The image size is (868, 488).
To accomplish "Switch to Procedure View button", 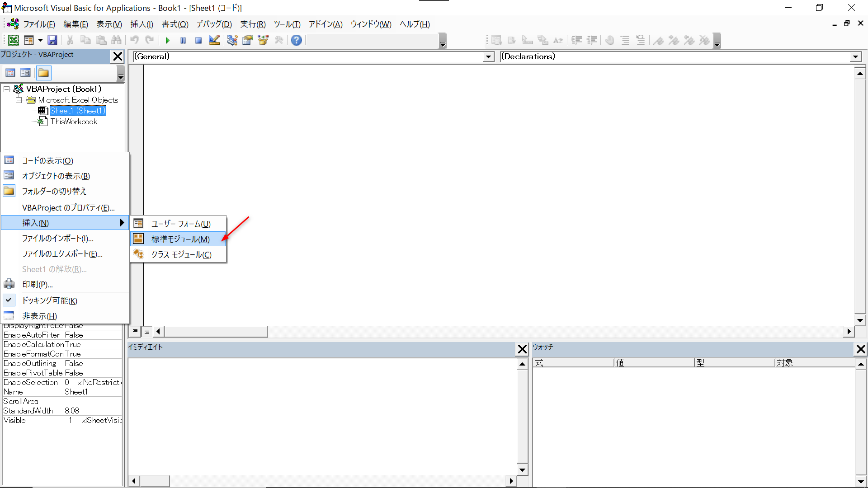I will 135,331.
